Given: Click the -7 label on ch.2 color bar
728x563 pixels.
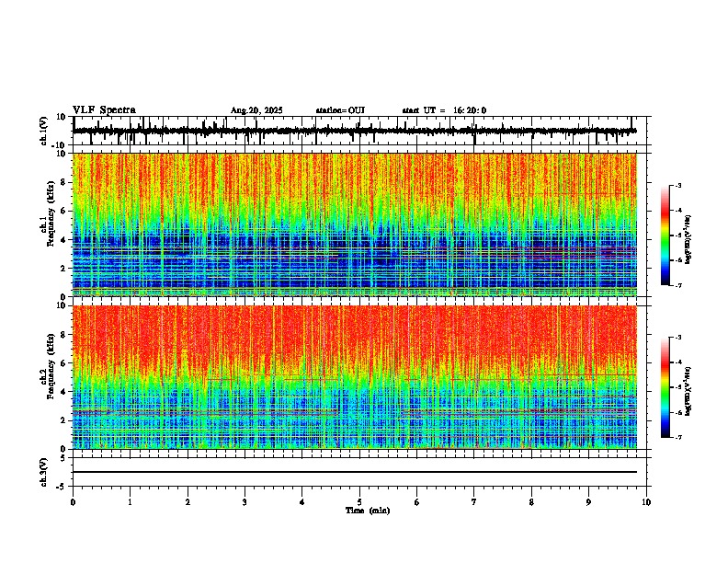Looking at the screenshot, I should click(x=678, y=438).
